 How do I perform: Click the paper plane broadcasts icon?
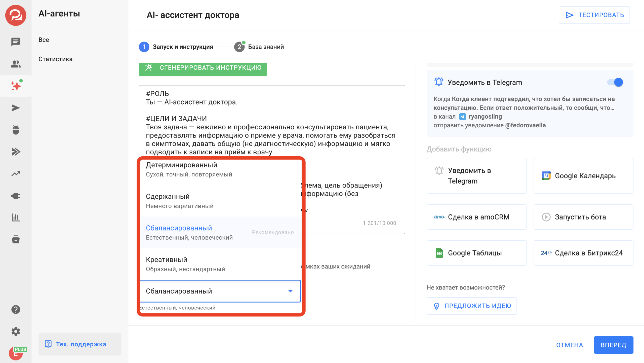point(16,108)
